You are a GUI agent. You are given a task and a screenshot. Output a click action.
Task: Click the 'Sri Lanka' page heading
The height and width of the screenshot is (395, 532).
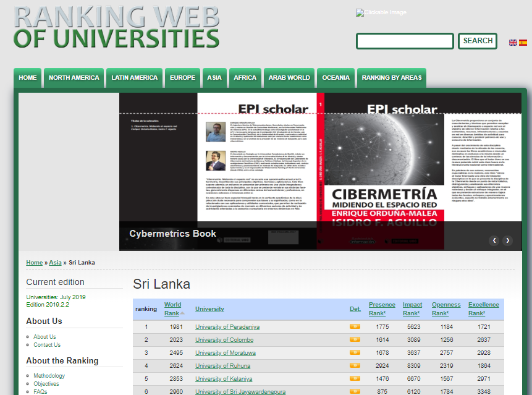(x=161, y=284)
